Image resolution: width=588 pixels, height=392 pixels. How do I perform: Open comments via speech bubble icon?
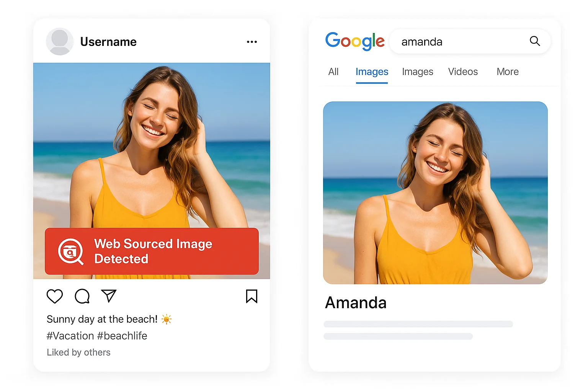click(x=82, y=296)
